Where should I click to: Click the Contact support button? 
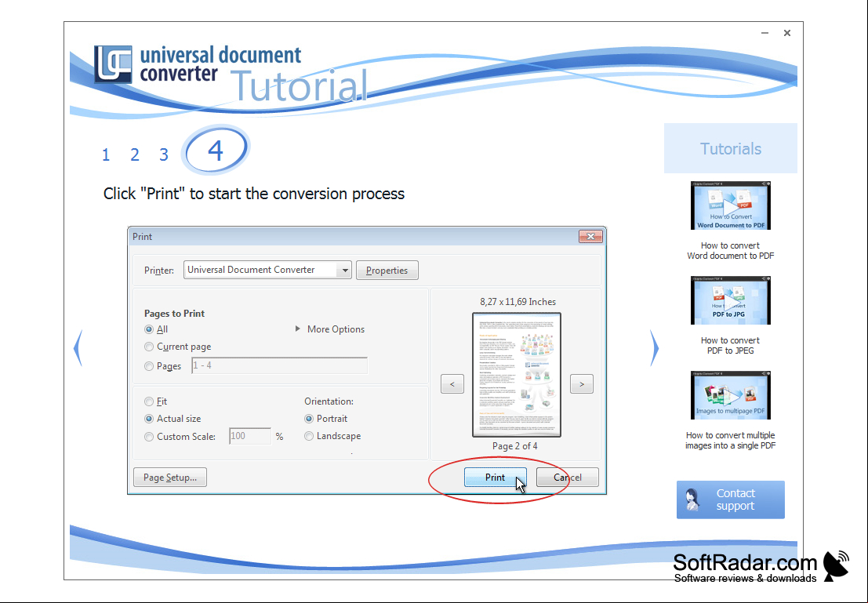click(730, 499)
